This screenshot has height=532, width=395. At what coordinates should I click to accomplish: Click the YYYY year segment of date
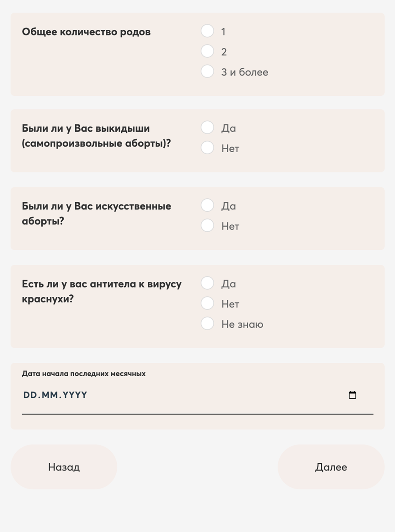point(75,395)
